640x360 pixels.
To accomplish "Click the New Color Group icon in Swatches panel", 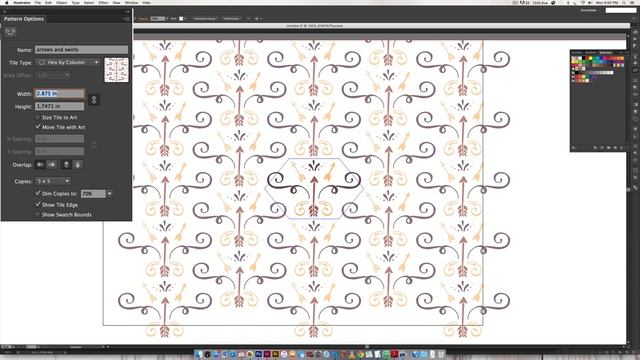I will (x=609, y=147).
